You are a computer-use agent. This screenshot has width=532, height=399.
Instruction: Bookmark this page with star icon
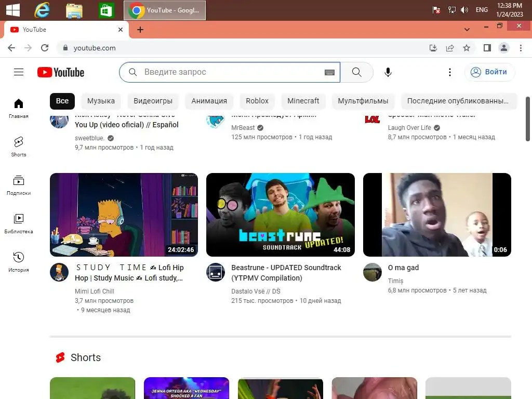tap(467, 48)
